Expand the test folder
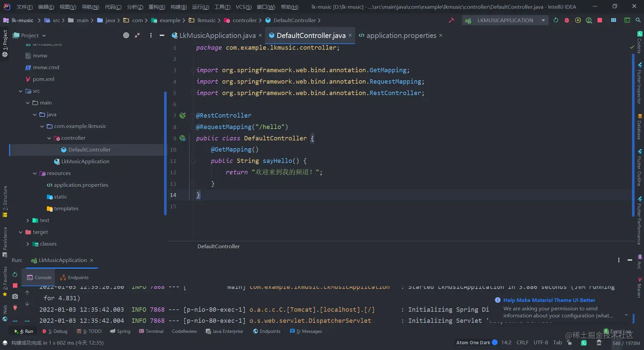The height and width of the screenshot is (350, 644). pos(28,220)
